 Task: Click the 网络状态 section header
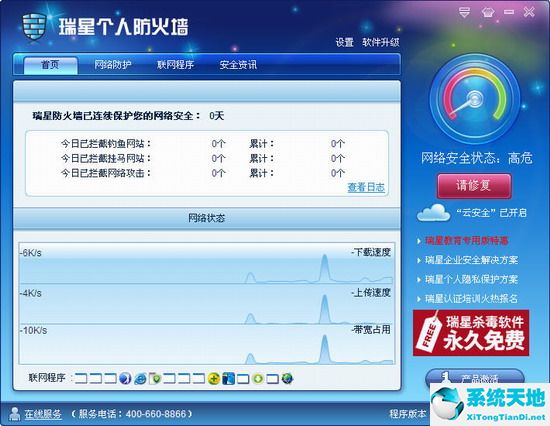pos(207,218)
